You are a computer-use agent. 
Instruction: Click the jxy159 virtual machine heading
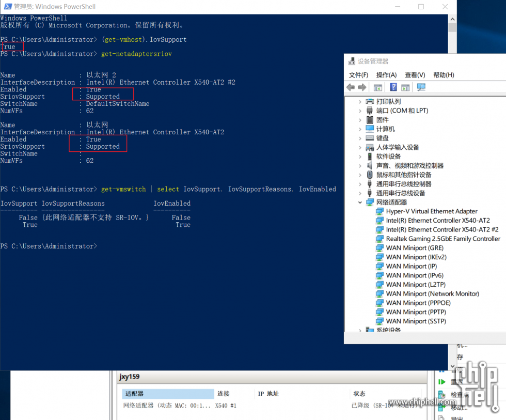pos(130,377)
